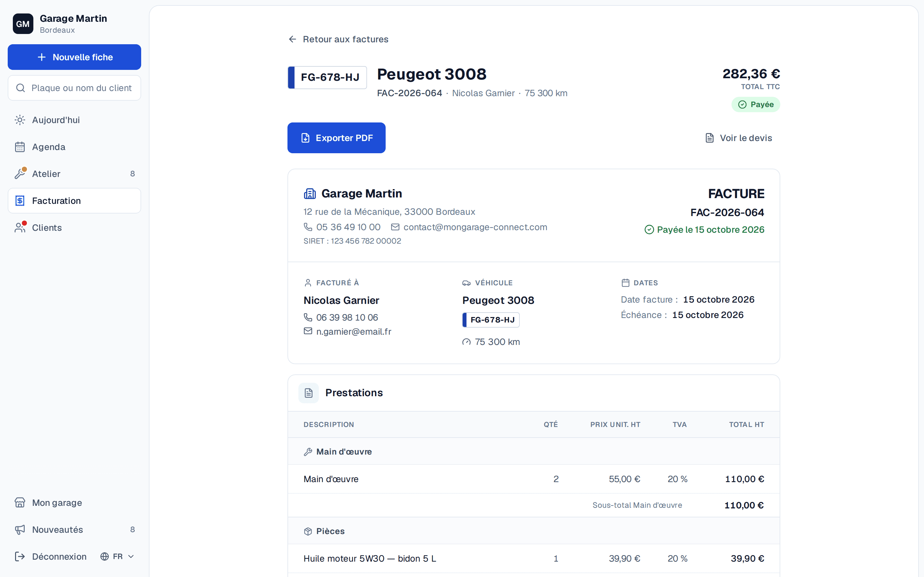
Task: Focus the plaque or client search field
Action: [74, 88]
